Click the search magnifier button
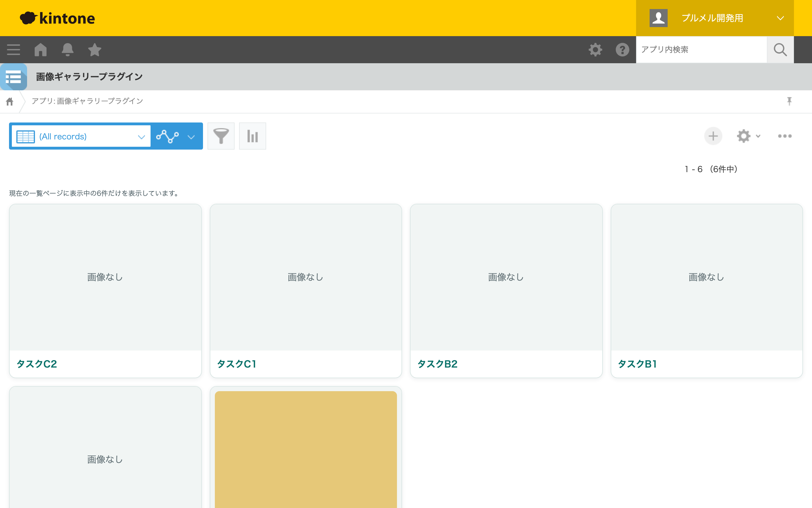812x508 pixels. 780,50
